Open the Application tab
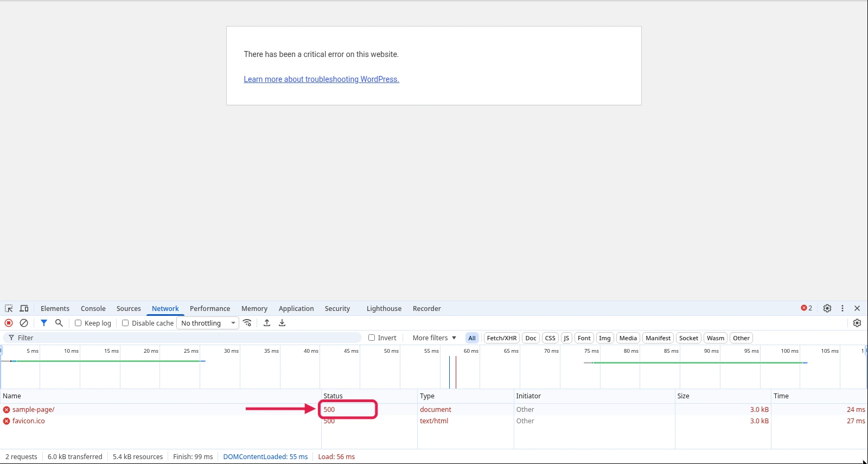868x464 pixels. tap(296, 308)
